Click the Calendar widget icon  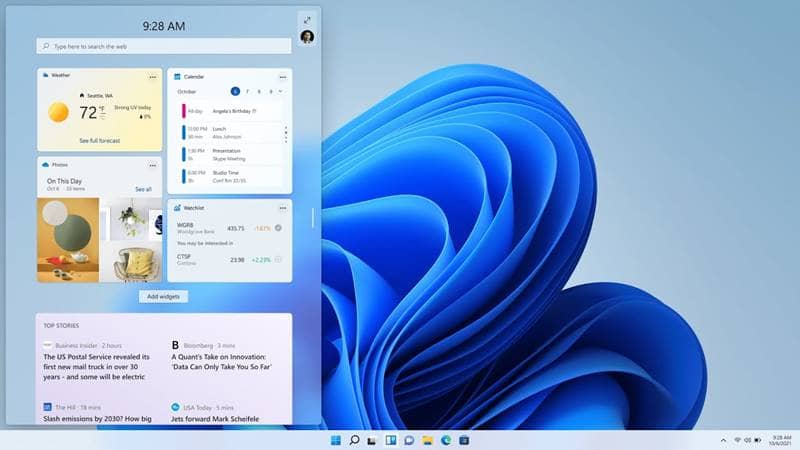177,77
